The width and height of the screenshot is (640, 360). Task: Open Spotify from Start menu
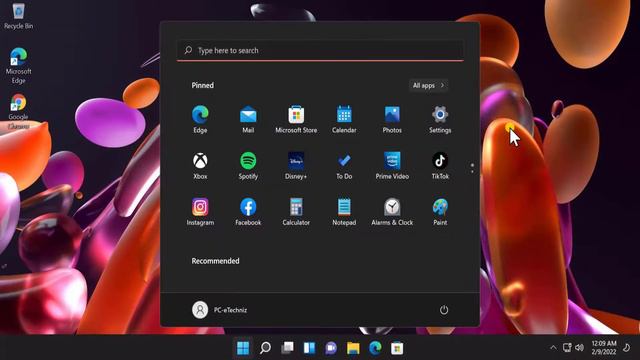click(x=248, y=165)
